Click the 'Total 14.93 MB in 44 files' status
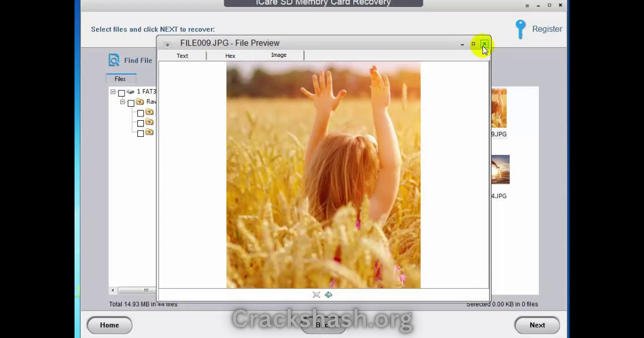 click(143, 304)
